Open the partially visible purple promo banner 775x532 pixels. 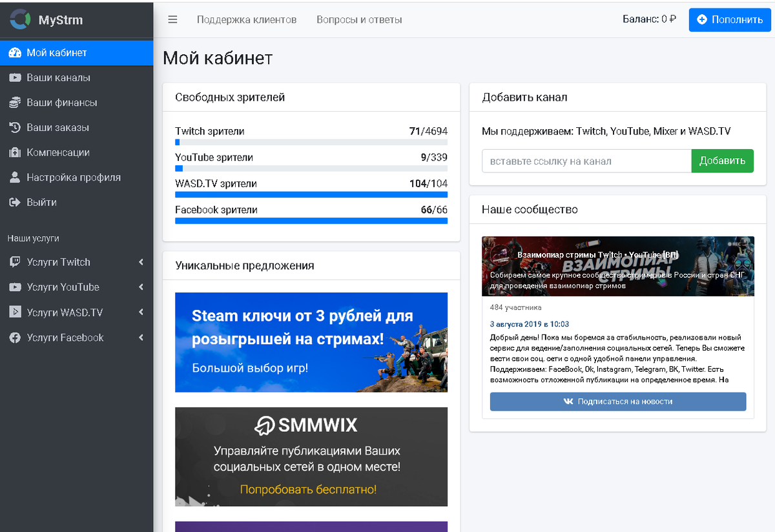(x=311, y=527)
